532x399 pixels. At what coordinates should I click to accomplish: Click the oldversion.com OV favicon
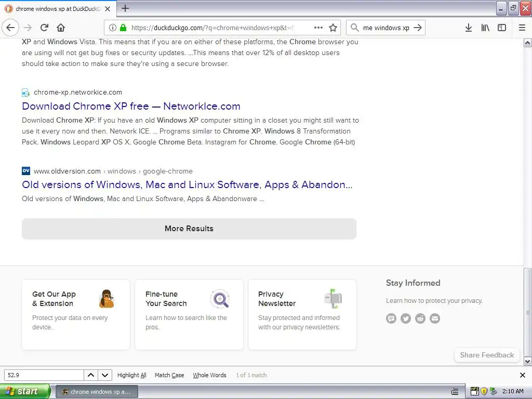point(26,170)
